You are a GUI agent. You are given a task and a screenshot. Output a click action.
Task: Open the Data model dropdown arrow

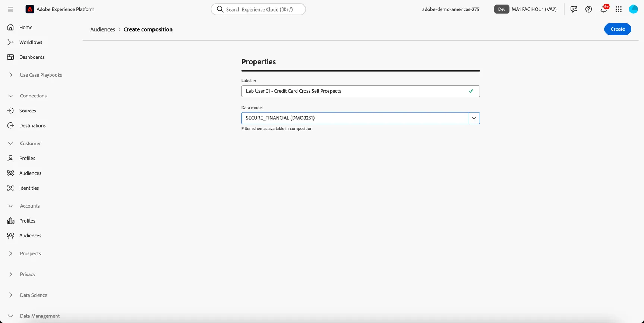474,118
